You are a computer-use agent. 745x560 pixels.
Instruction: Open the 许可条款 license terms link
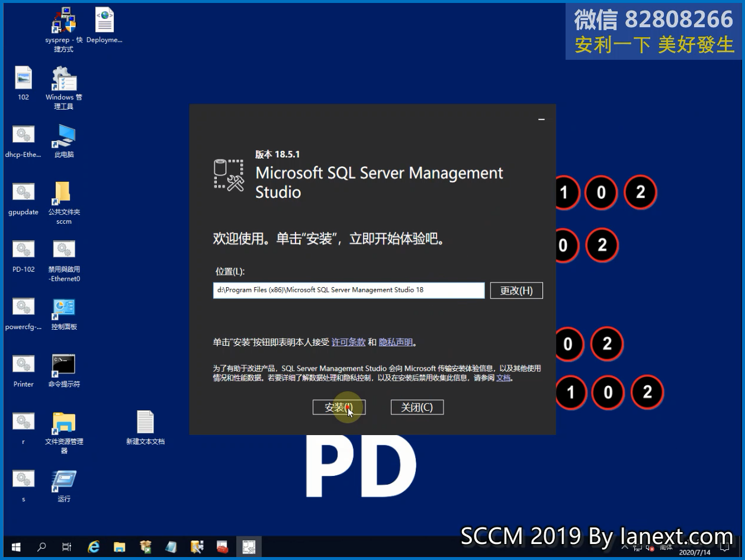coord(348,342)
